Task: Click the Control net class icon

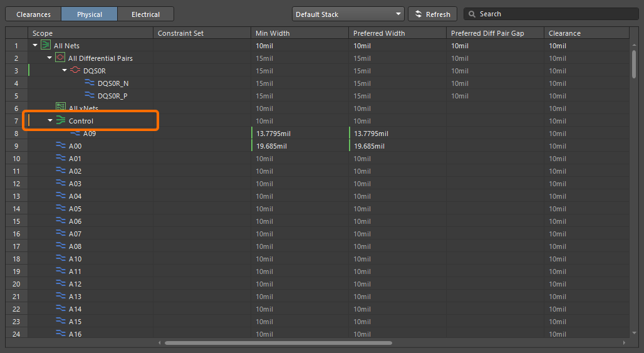Action: click(x=61, y=120)
